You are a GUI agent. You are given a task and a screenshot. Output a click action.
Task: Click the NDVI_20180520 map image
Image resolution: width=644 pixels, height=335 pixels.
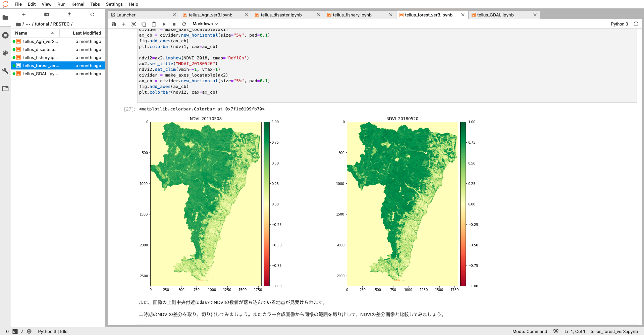[x=402, y=204]
